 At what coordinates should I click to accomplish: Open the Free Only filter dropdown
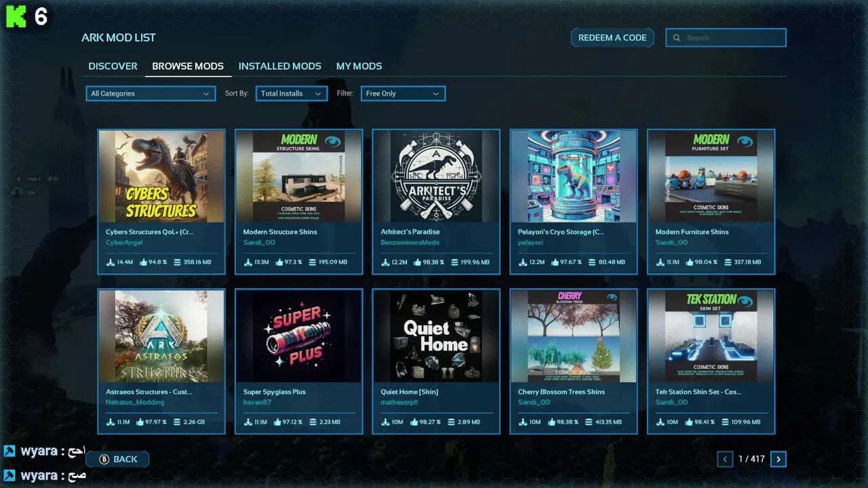tap(403, 94)
